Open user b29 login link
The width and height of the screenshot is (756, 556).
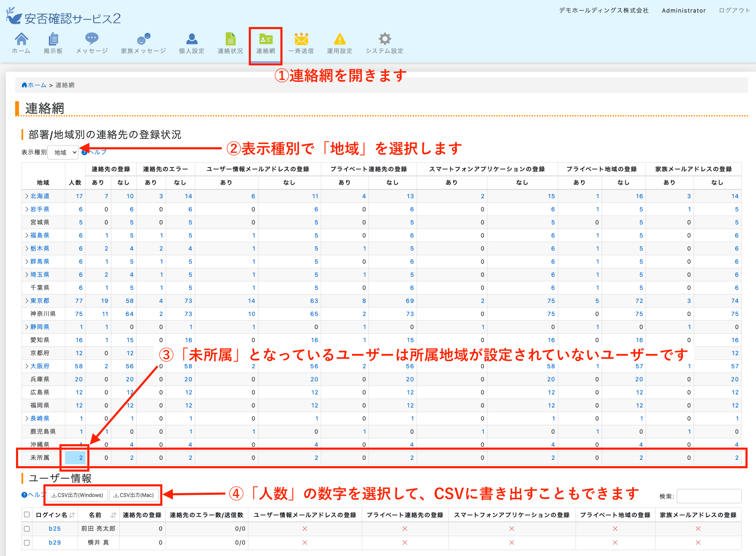pos(55,543)
